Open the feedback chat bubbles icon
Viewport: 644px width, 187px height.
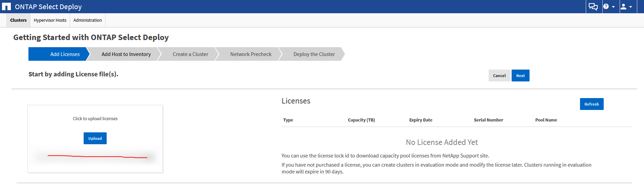coord(593,7)
